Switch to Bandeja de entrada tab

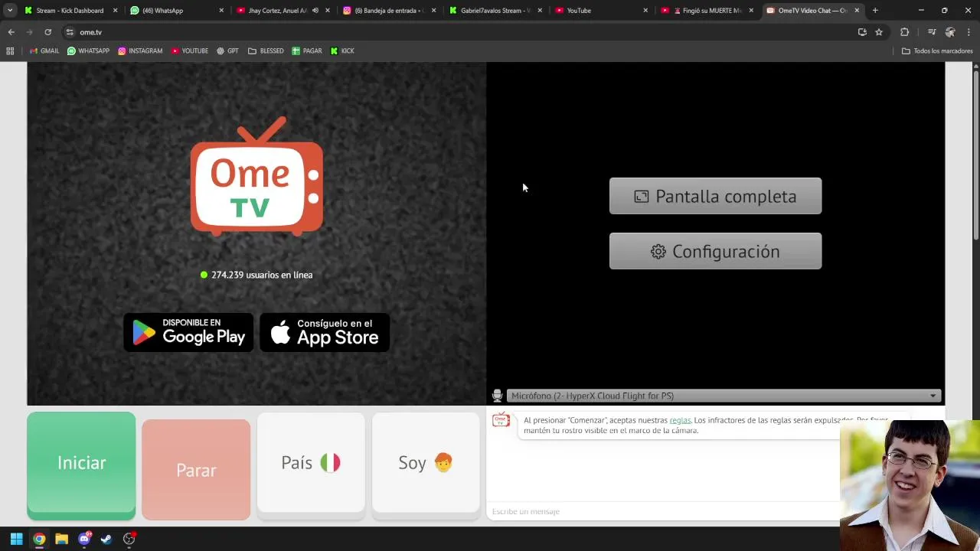pyautogui.click(x=388, y=11)
